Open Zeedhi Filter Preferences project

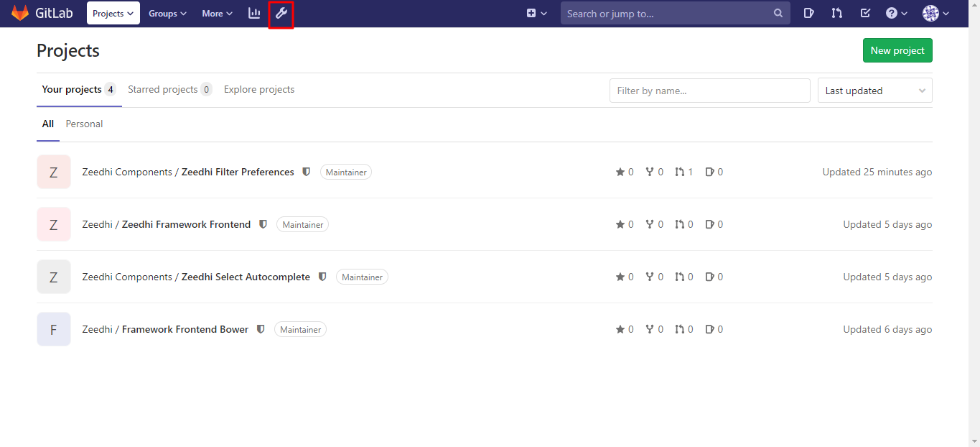click(x=238, y=172)
